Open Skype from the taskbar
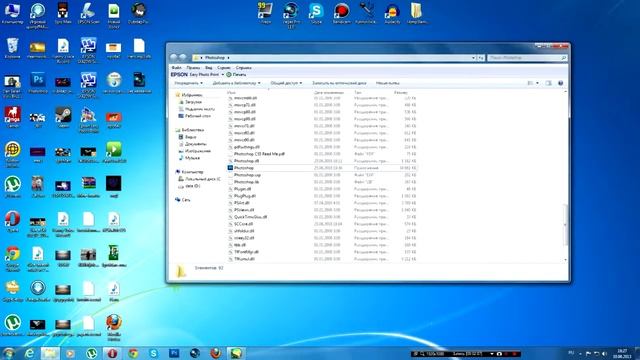 click(x=153, y=353)
